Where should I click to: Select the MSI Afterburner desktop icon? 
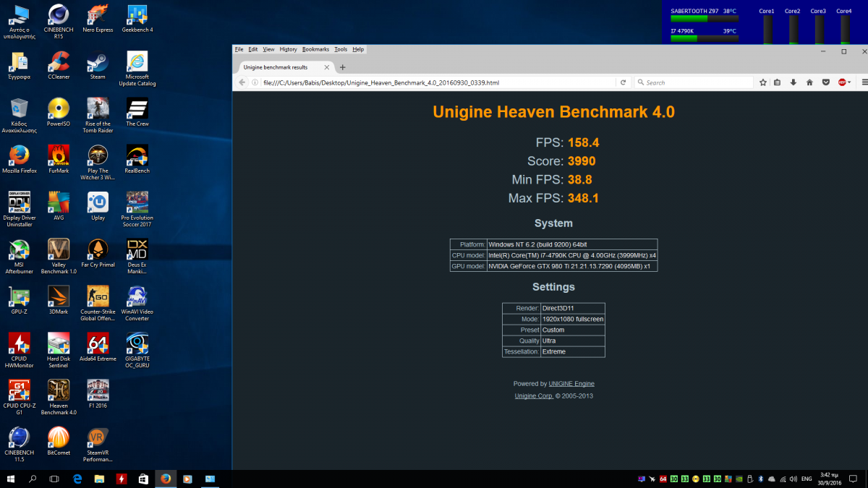click(x=19, y=257)
